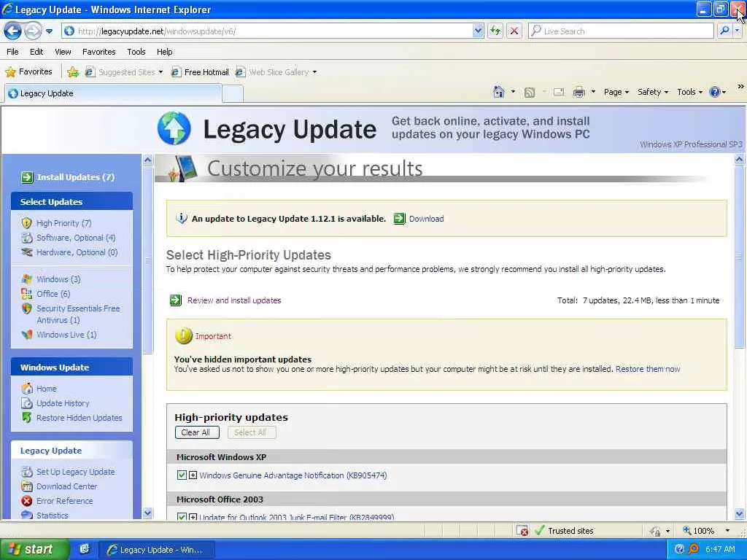This screenshot has width=747, height=560.
Task: Click the RSS Feeds icon
Action: click(x=530, y=93)
